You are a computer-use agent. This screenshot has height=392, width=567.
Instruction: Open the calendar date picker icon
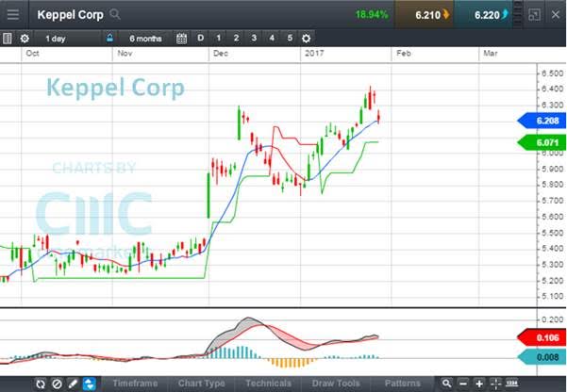pyautogui.click(x=181, y=39)
